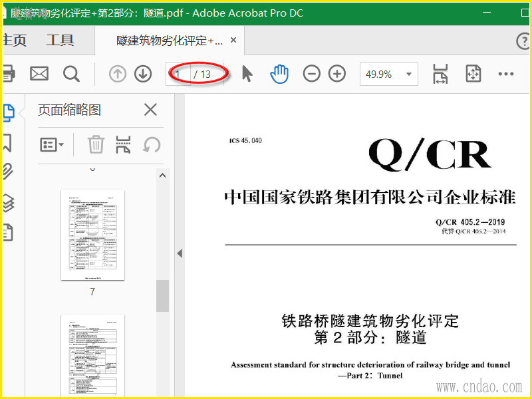Minimize the Adobe Acrobat window
The image size is (532, 399).
pyautogui.click(x=487, y=13)
